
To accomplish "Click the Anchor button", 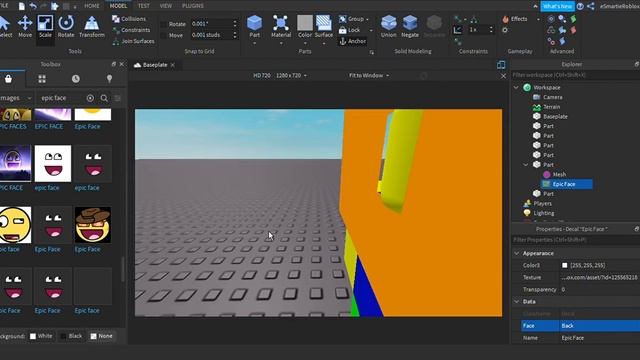I will click(353, 41).
